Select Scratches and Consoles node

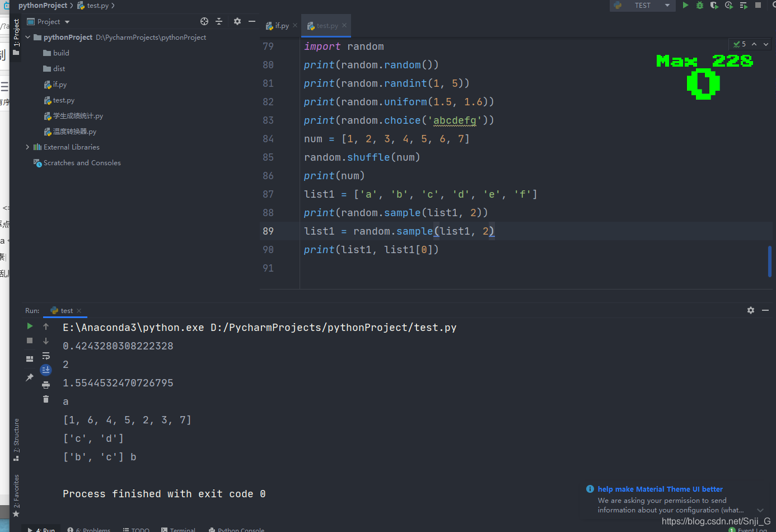point(77,163)
